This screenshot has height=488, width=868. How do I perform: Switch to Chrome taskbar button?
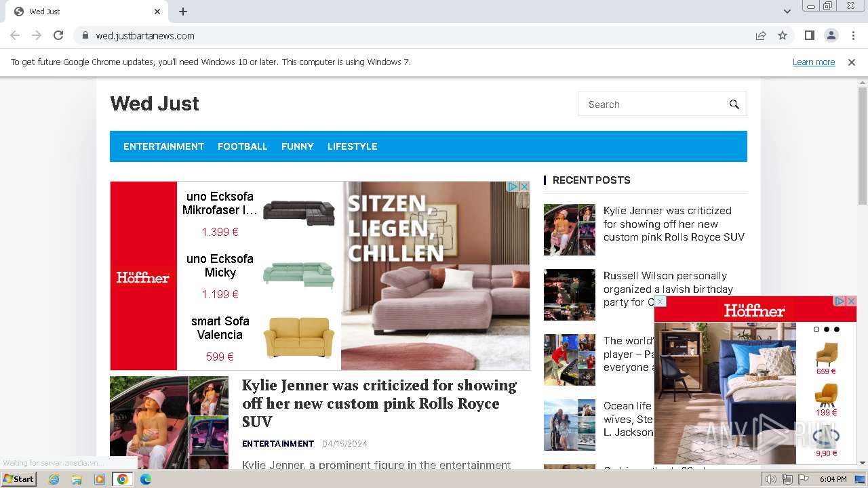point(123,479)
